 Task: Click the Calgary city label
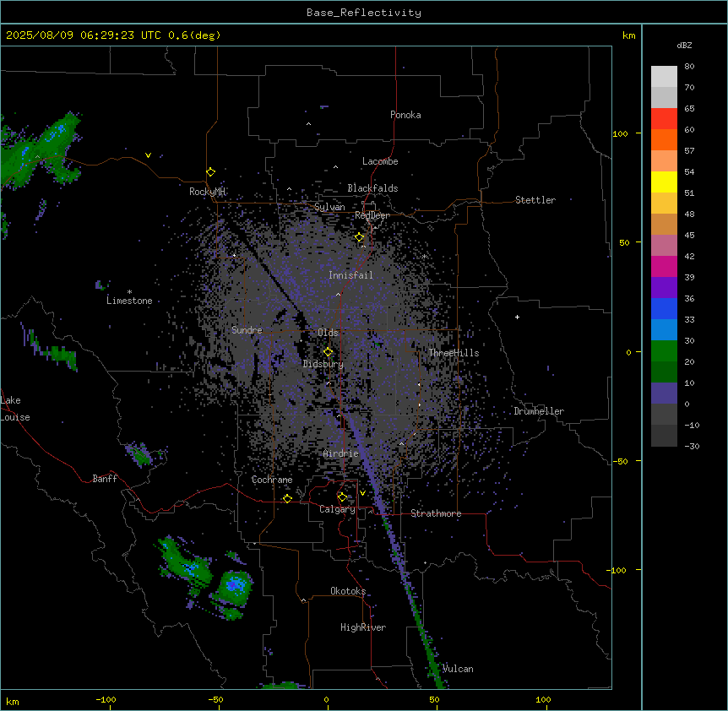coord(338,509)
